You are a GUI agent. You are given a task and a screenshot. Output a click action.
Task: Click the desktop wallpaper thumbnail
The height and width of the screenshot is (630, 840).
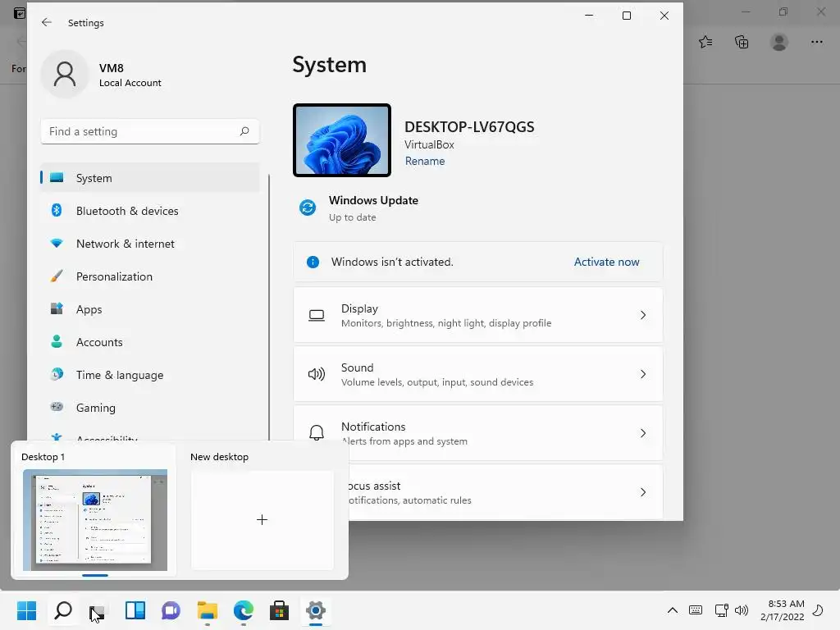coord(342,140)
